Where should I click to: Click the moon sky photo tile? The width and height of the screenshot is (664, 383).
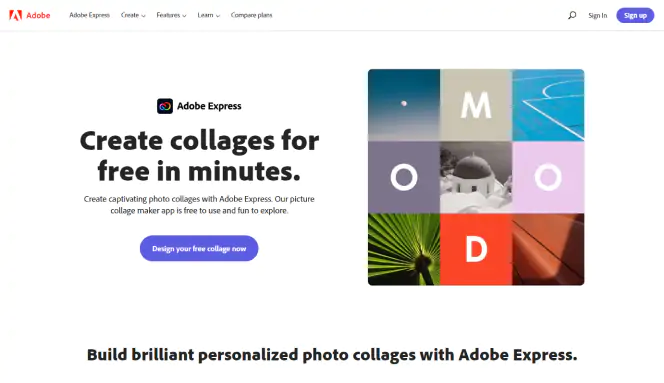[x=404, y=105]
